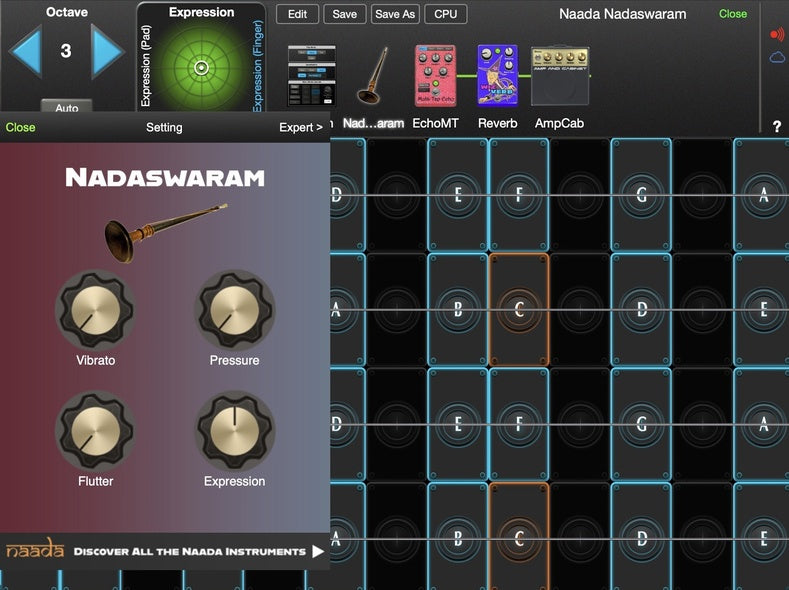Viewport: 789px width, 590px height.
Task: Play the orange C pad in the second row
Action: [519, 309]
